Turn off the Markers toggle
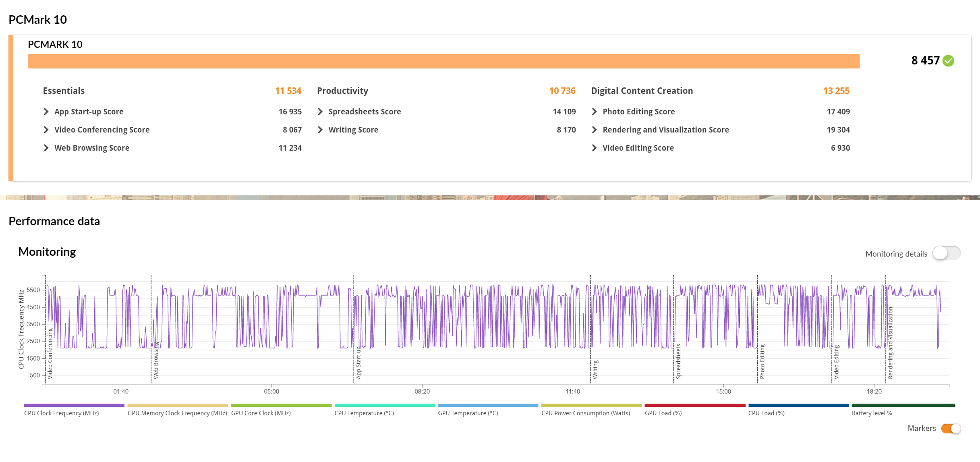980x462 pixels. tap(951, 429)
